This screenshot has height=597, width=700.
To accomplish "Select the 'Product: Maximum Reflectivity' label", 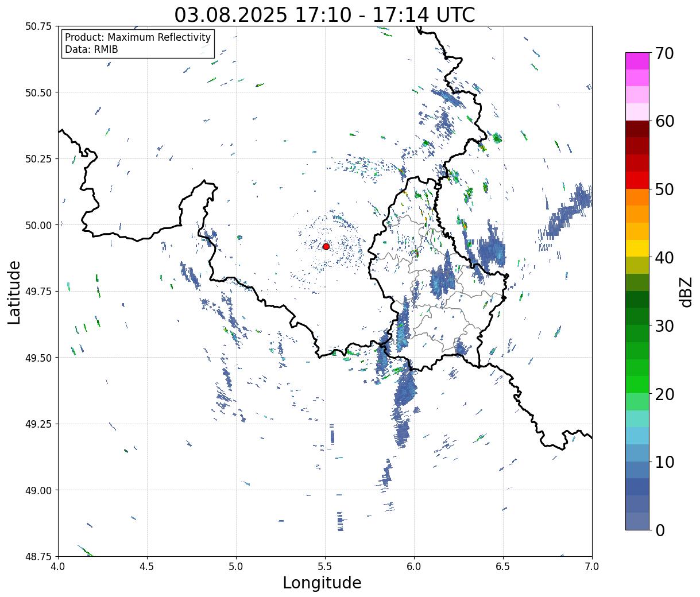I will click(138, 37).
